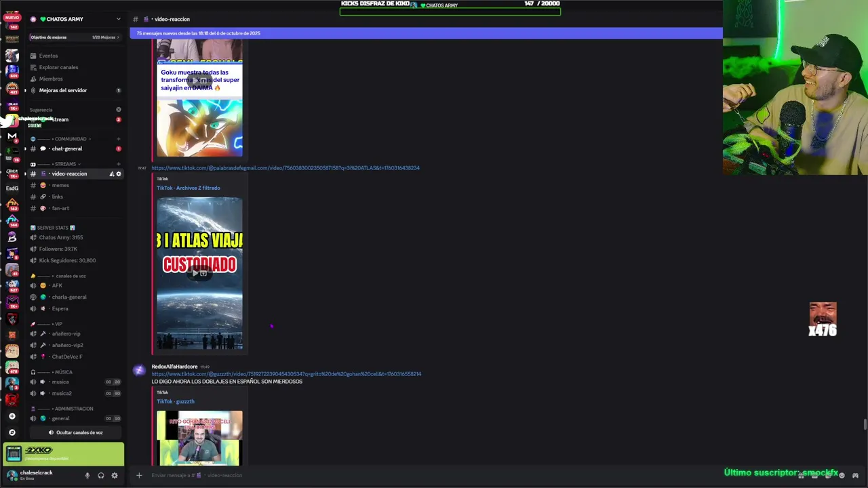Toggle headphone deafen
868x488 pixels.
[x=100, y=476]
